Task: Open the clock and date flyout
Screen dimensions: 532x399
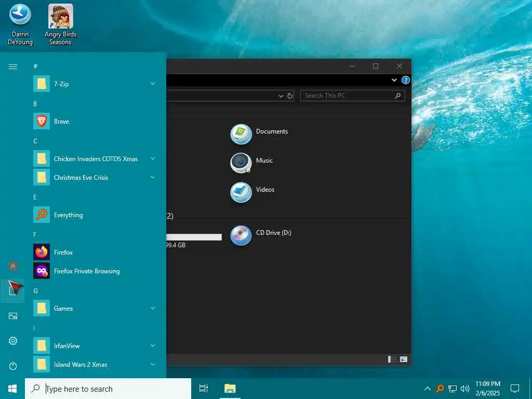Action: [487, 389]
